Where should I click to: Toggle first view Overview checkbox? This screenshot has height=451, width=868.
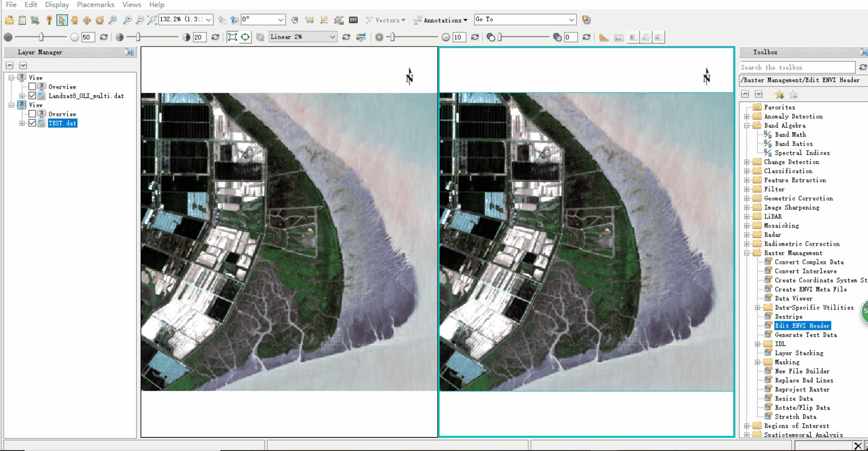(32, 86)
